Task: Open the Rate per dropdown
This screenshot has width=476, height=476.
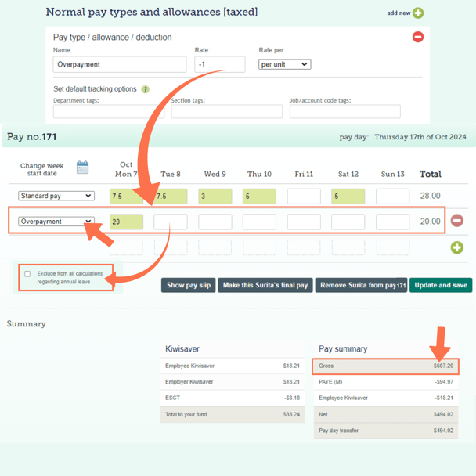Action: (284, 64)
